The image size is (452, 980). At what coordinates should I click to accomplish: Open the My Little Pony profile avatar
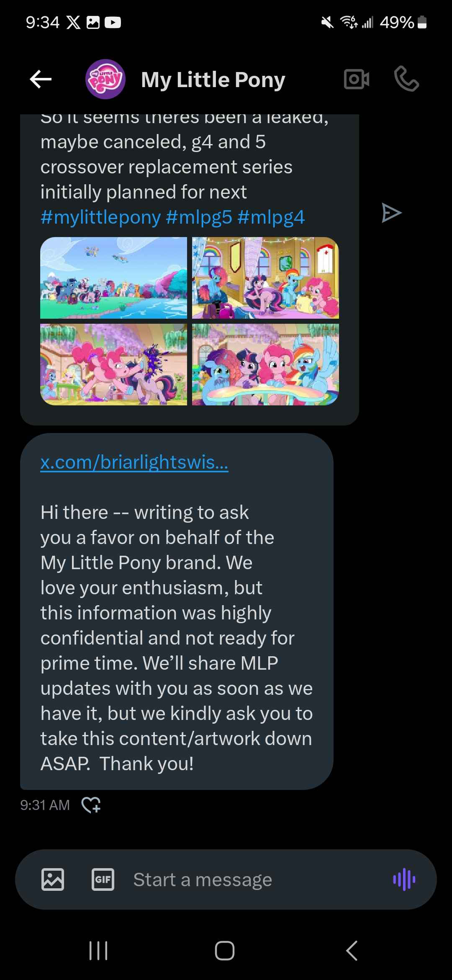click(x=105, y=79)
